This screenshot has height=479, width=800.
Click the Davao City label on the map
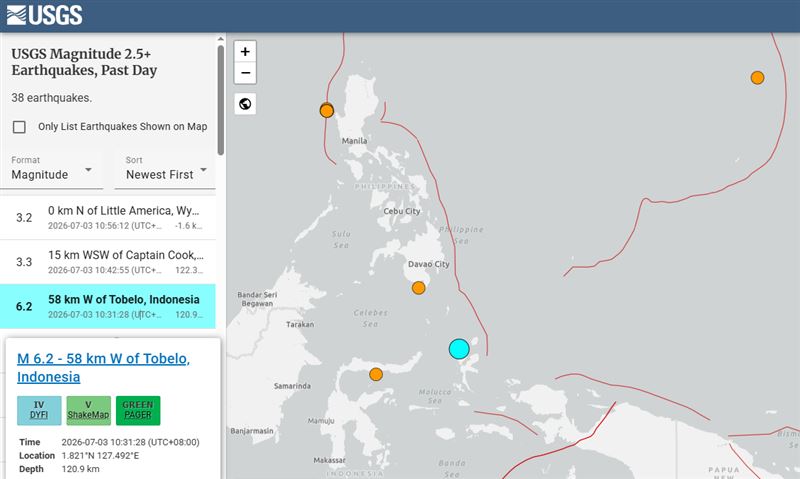(x=429, y=264)
